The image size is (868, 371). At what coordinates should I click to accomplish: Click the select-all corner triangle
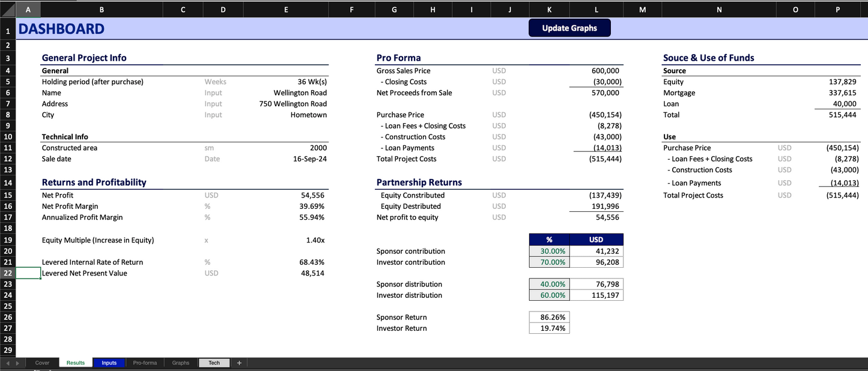point(8,10)
